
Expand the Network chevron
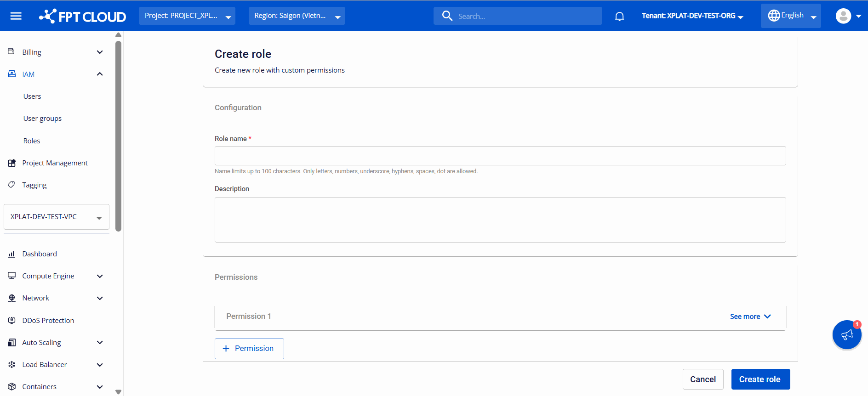tap(100, 298)
